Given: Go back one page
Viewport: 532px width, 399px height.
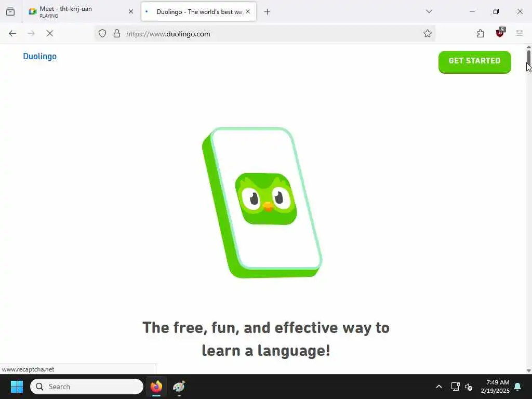Looking at the screenshot, I should (x=12, y=33).
